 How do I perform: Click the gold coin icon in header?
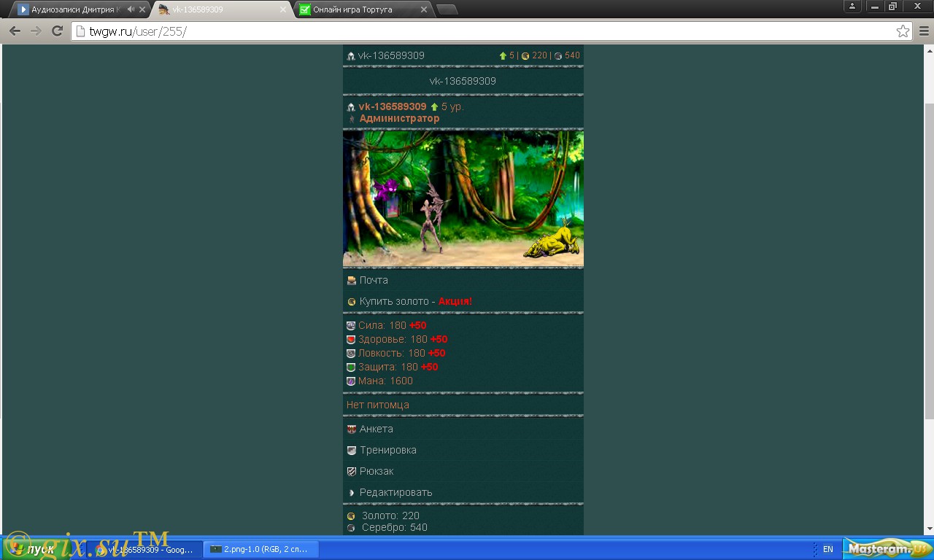click(x=525, y=55)
